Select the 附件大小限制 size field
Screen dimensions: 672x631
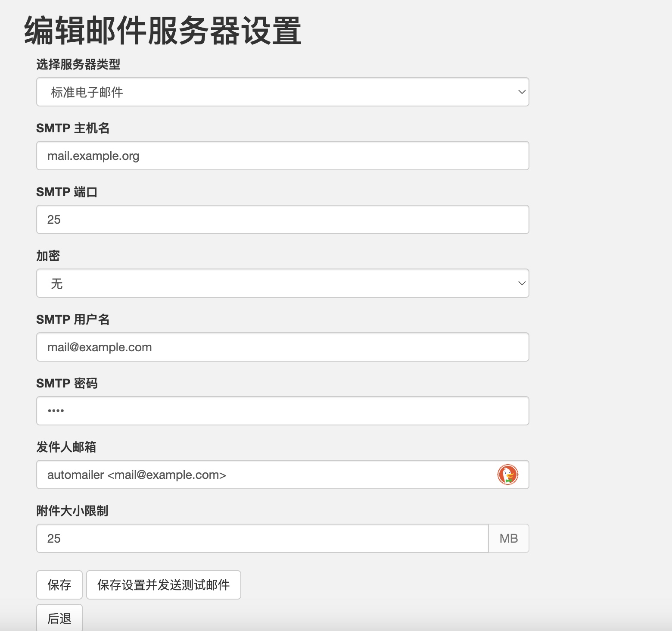point(262,538)
